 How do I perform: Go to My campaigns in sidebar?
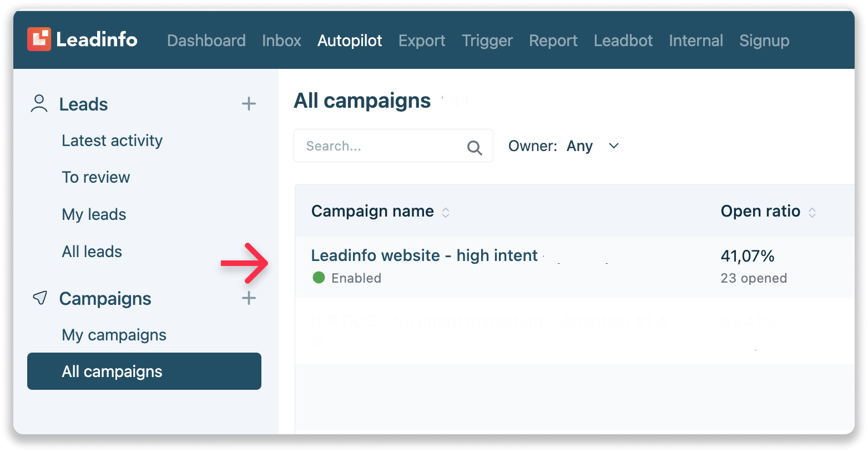click(x=113, y=334)
